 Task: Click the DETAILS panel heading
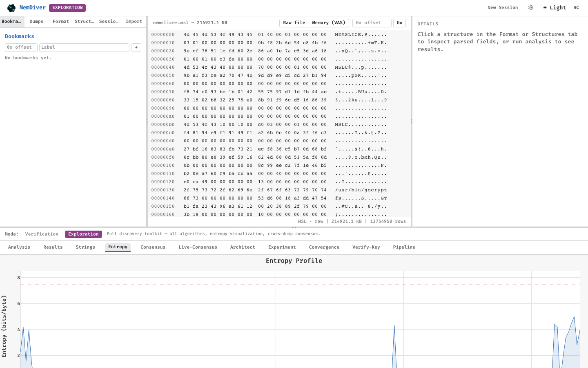[428, 24]
